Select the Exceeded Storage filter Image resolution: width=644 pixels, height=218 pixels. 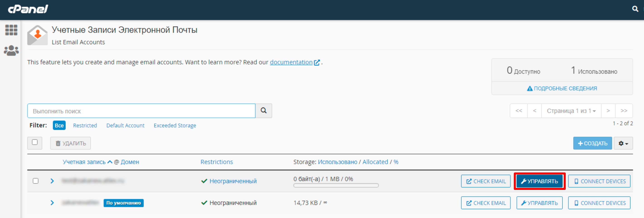[x=175, y=125]
